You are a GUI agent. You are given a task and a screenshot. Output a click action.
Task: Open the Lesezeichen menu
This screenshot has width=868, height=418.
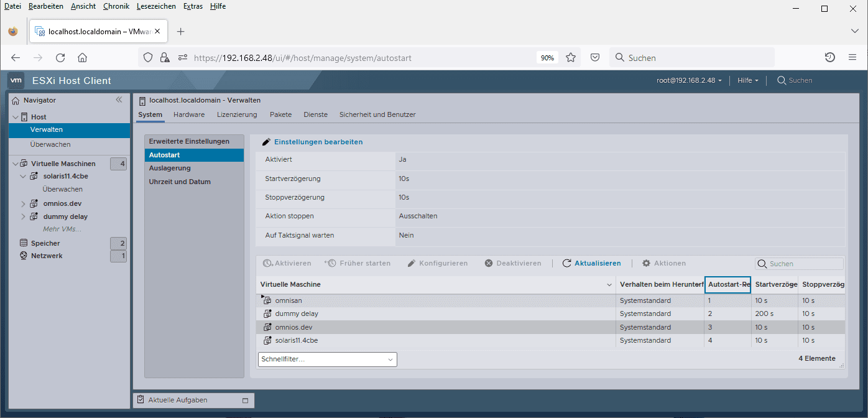click(156, 6)
